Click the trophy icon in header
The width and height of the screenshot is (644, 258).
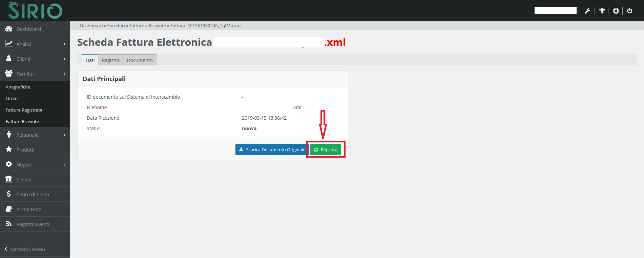602,11
